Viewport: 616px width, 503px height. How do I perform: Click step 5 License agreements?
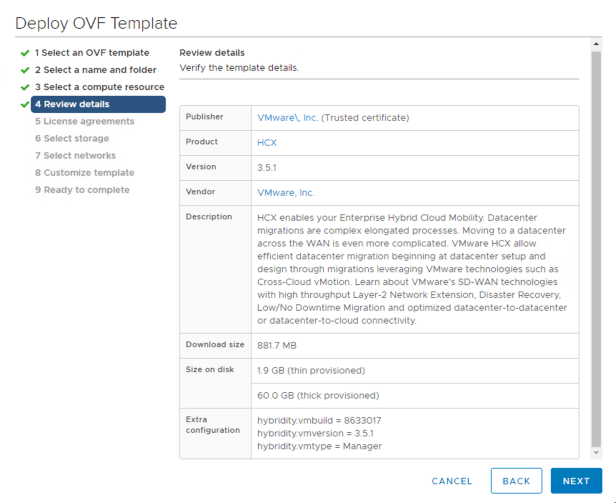pyautogui.click(x=83, y=121)
